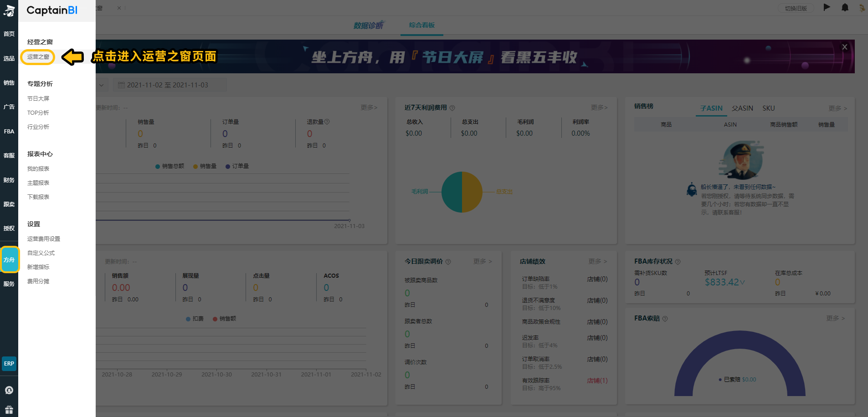Open 新增指标 settings entry

tap(38, 267)
